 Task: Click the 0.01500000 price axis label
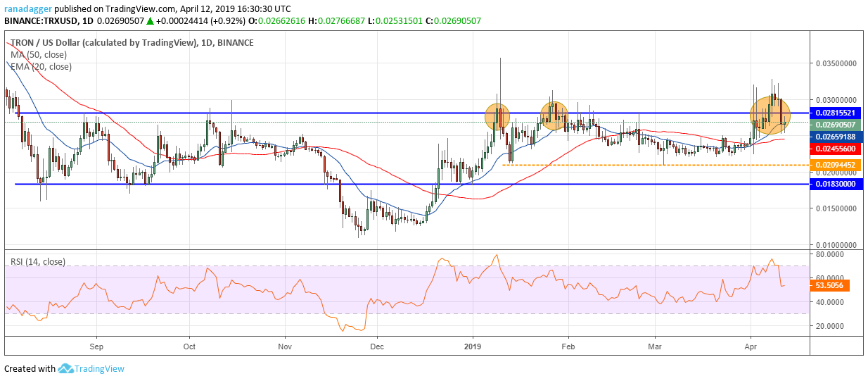838,209
